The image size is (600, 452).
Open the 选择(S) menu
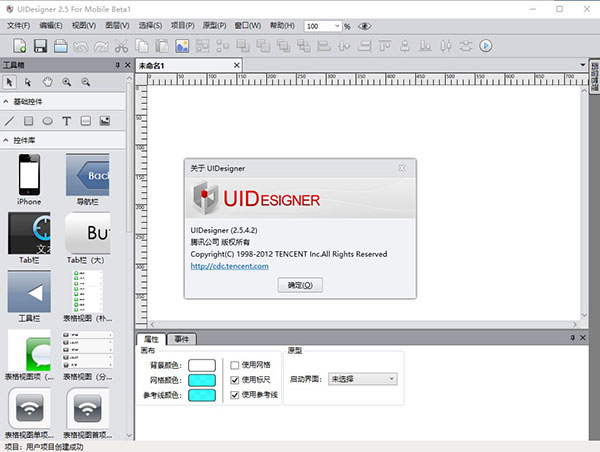pos(150,26)
